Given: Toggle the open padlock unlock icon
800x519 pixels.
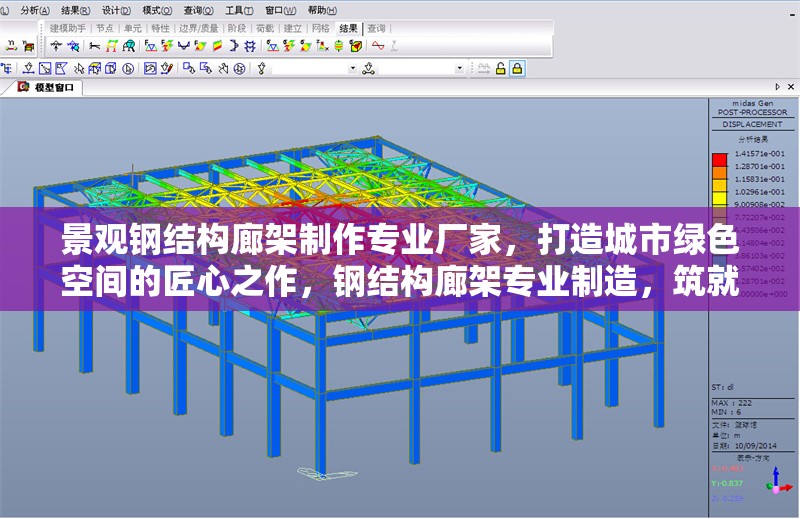Looking at the screenshot, I should pyautogui.click(x=501, y=68).
